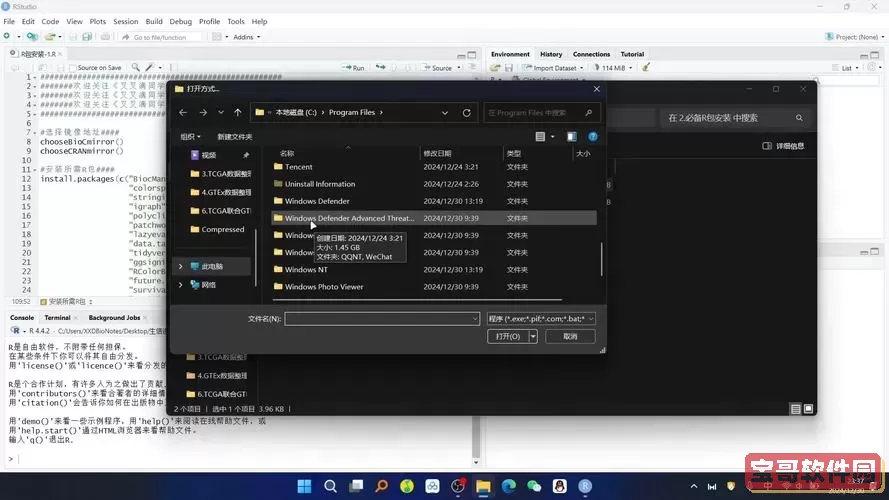Click the code tools magic wand icon
The width and height of the screenshot is (889, 500).
[150, 67]
